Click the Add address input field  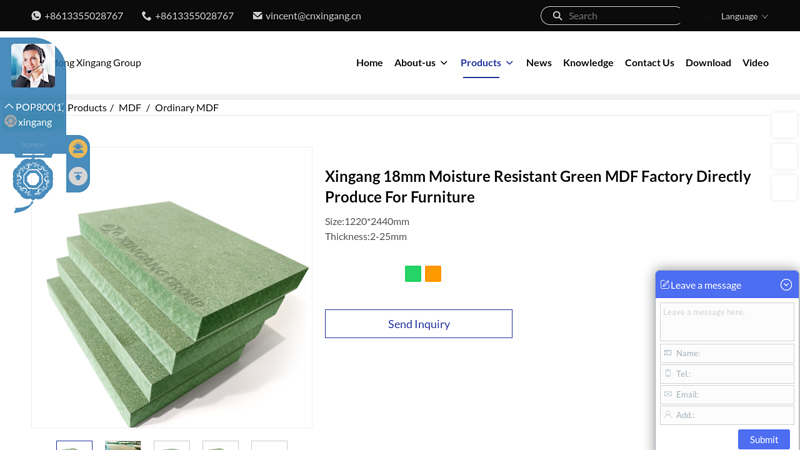coord(727,415)
